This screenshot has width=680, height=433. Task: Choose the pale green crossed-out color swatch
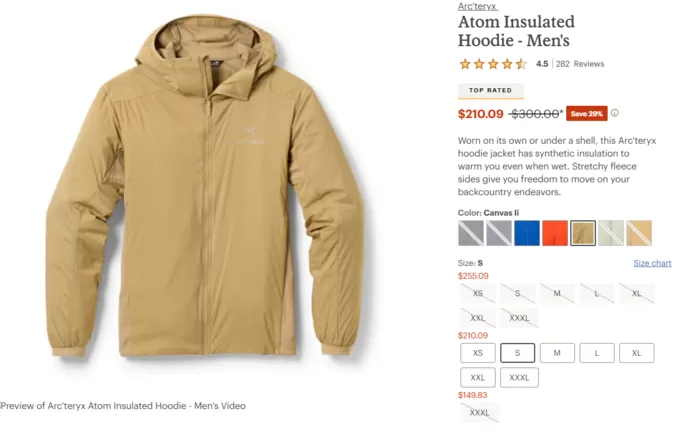click(611, 233)
